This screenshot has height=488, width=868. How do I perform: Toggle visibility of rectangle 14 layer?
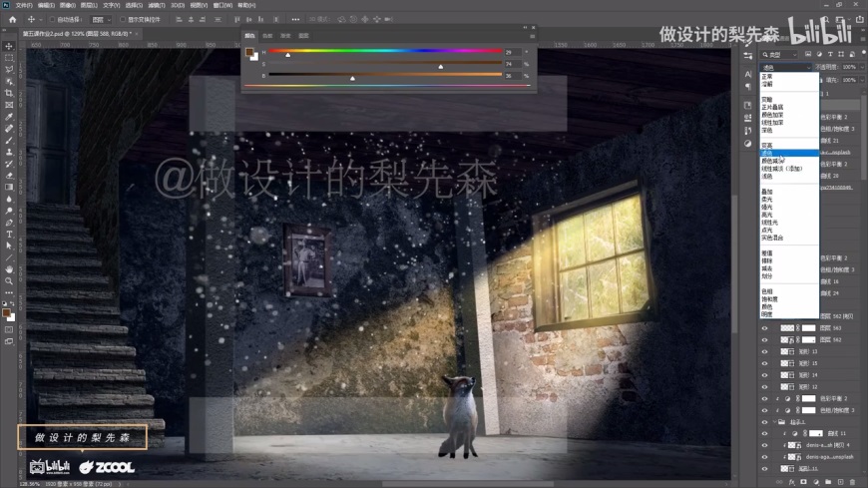[765, 375]
